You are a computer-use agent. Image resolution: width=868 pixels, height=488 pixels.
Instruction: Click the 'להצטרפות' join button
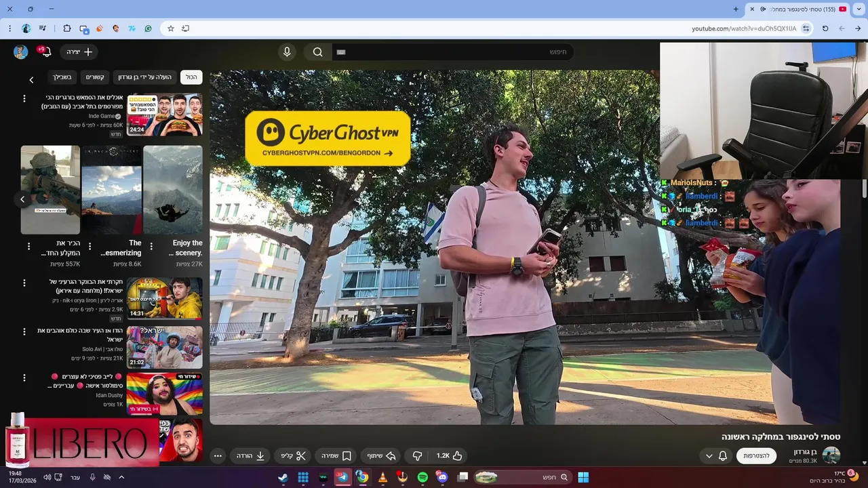(x=757, y=455)
